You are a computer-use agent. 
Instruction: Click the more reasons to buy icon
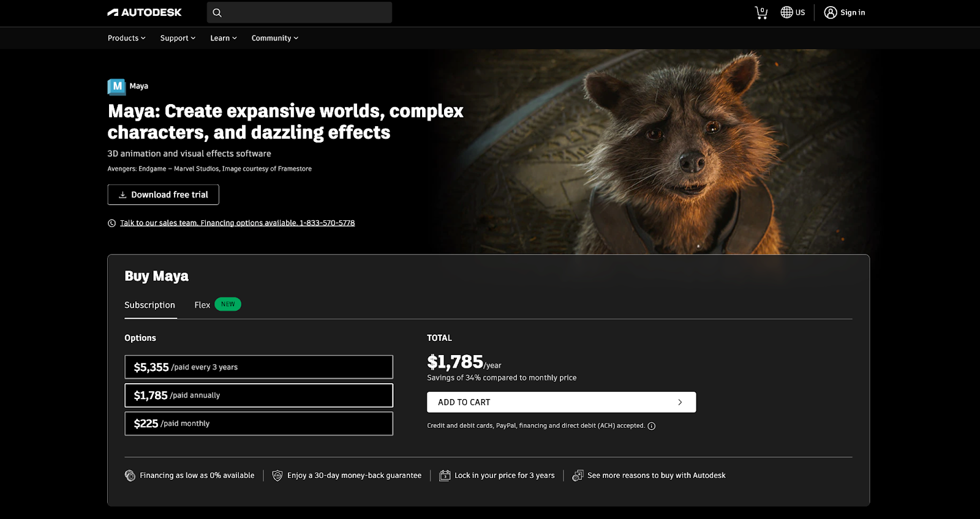pos(578,476)
